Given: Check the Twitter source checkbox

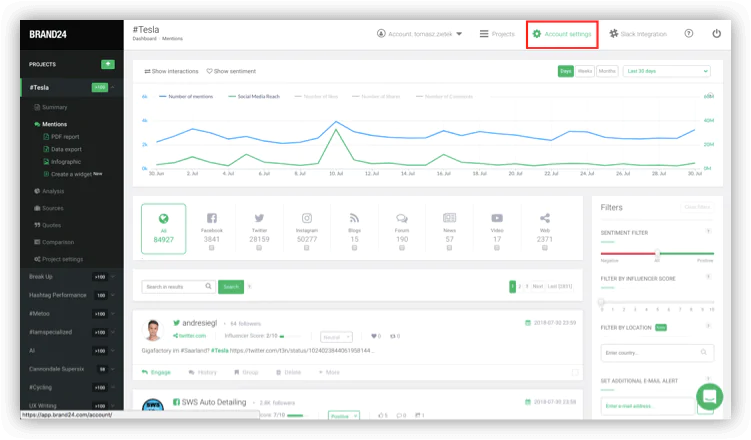Looking at the screenshot, I should [x=259, y=248].
